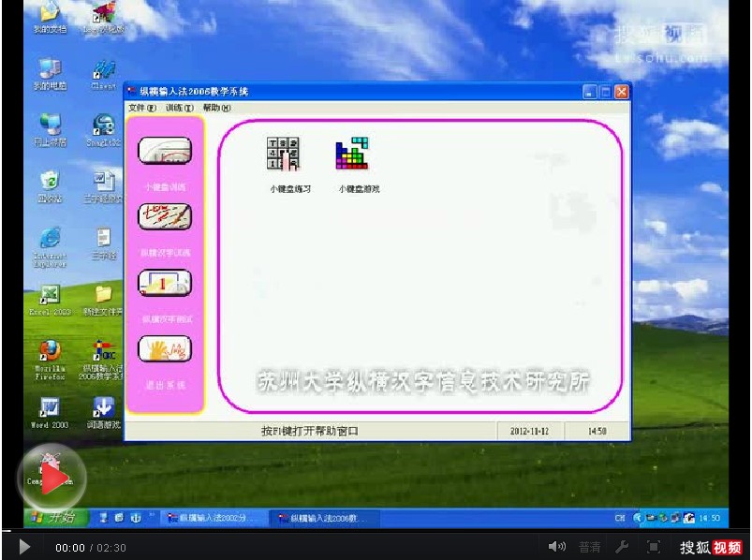This screenshot has height=560, width=752.
Task: Switch to 纵横输入法2002 taskbar window button
Action: pos(213,518)
